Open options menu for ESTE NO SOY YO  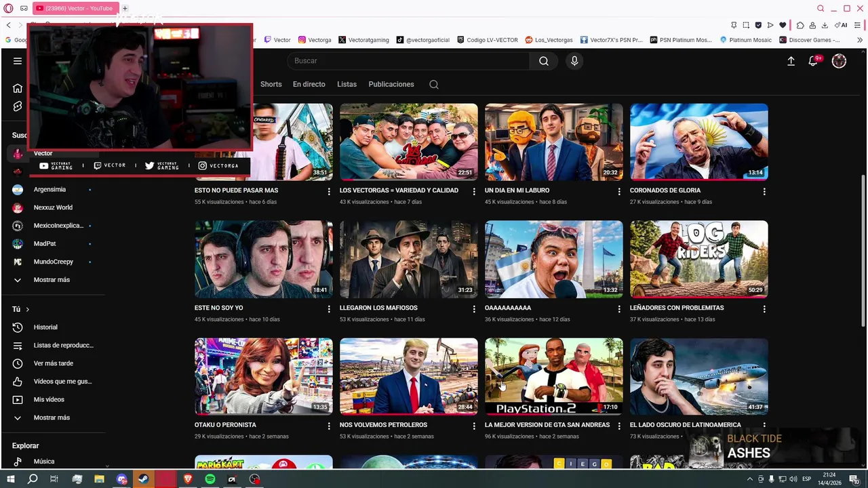tap(329, 309)
